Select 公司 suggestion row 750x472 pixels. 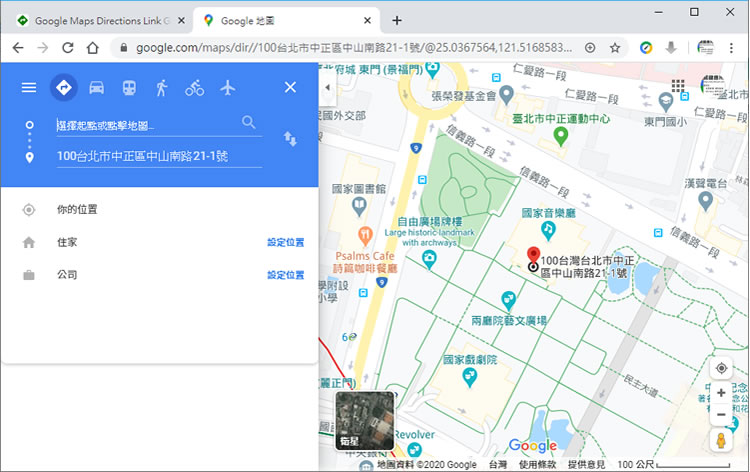pyautogui.click(x=160, y=275)
